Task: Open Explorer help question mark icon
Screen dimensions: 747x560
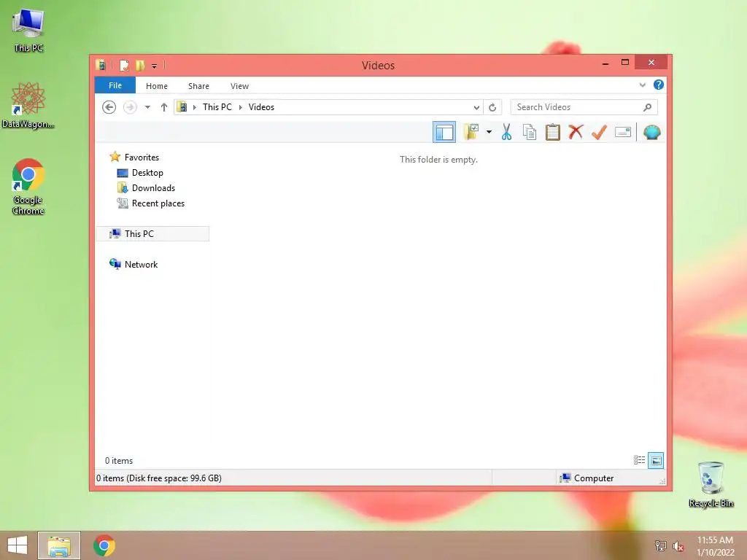Action: (659, 85)
